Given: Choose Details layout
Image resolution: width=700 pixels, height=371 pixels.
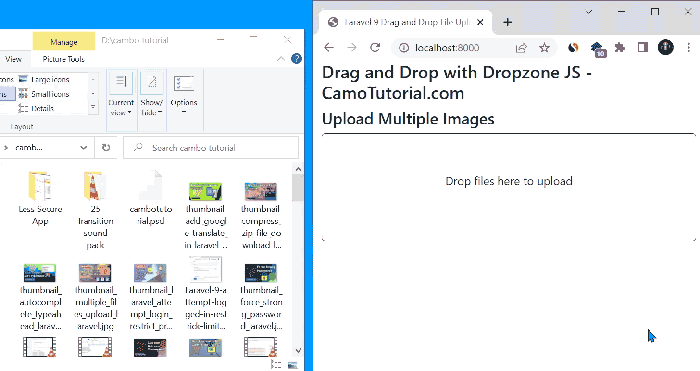Looking at the screenshot, I should click(x=36, y=108).
